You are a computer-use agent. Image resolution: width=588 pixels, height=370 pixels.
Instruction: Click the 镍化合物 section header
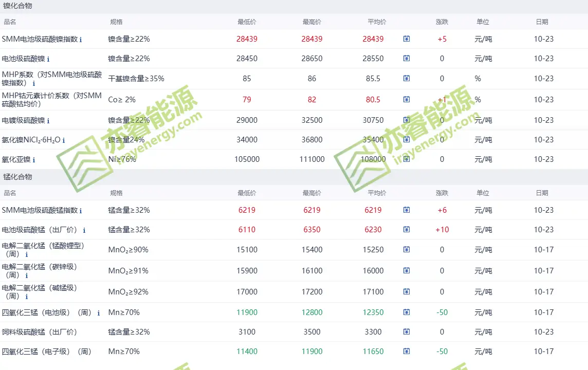[17, 6]
